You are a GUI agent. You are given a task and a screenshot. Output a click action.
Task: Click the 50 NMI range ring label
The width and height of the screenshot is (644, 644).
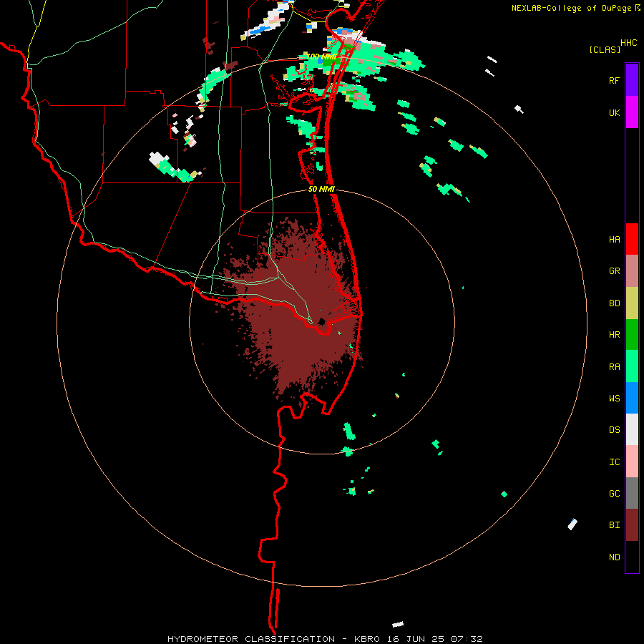pos(321,189)
